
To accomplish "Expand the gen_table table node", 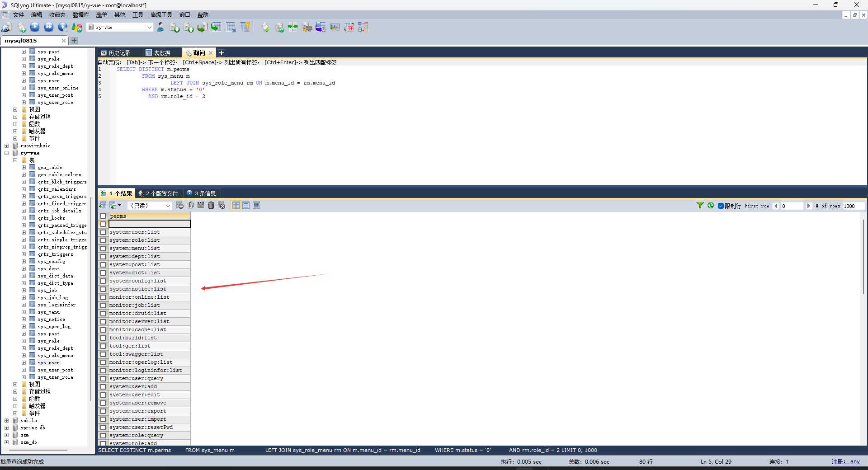I will pos(24,168).
